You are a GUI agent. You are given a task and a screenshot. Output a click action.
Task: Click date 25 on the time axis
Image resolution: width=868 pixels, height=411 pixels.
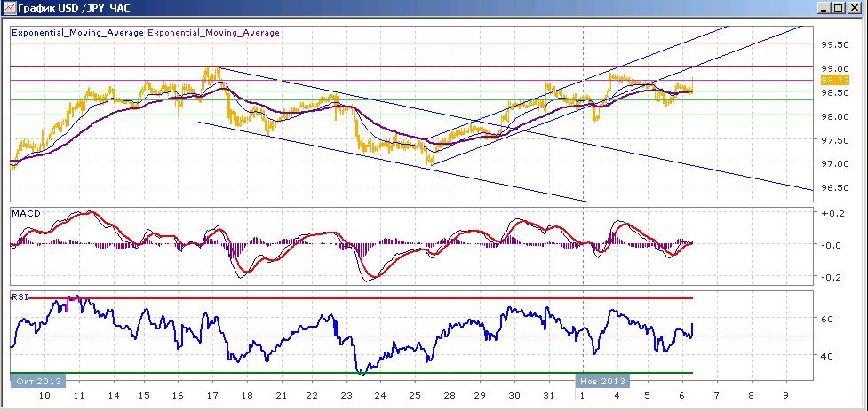[x=414, y=396]
